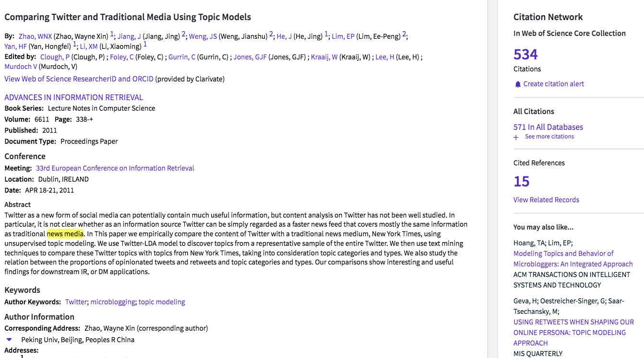Image resolution: width=644 pixels, height=358 pixels.
Task: Open 571 In All Databases link
Action: [548, 127]
